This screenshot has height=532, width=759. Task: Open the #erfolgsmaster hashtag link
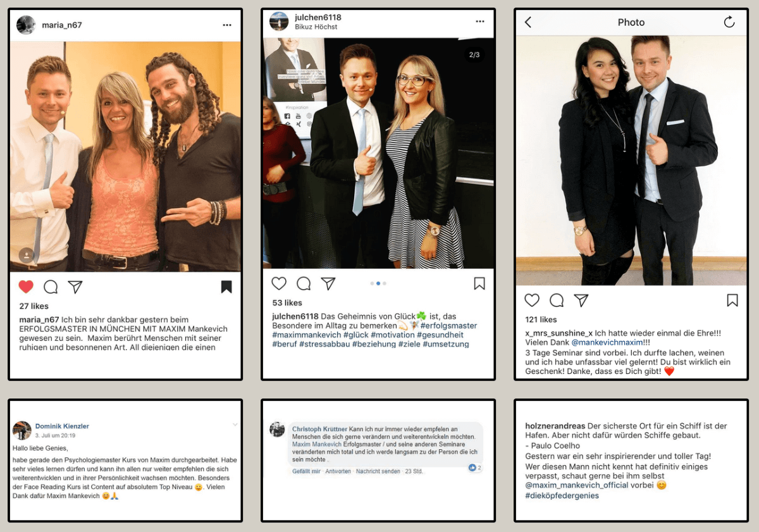coord(448,326)
